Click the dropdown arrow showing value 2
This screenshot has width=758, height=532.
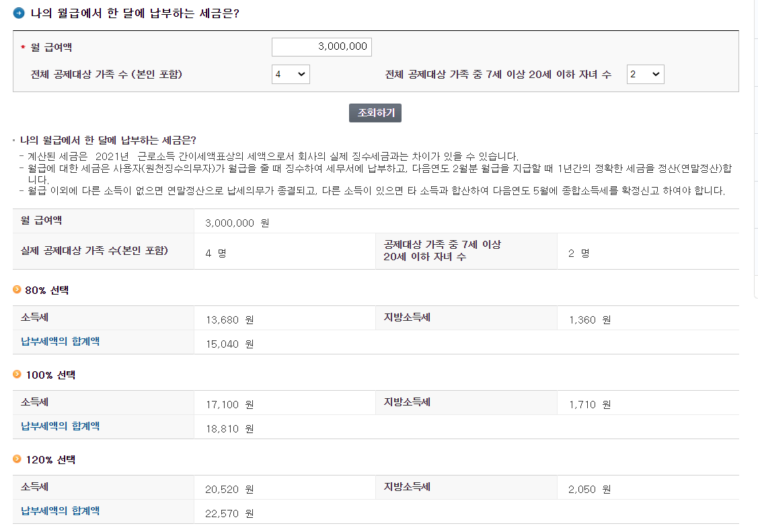pos(656,74)
